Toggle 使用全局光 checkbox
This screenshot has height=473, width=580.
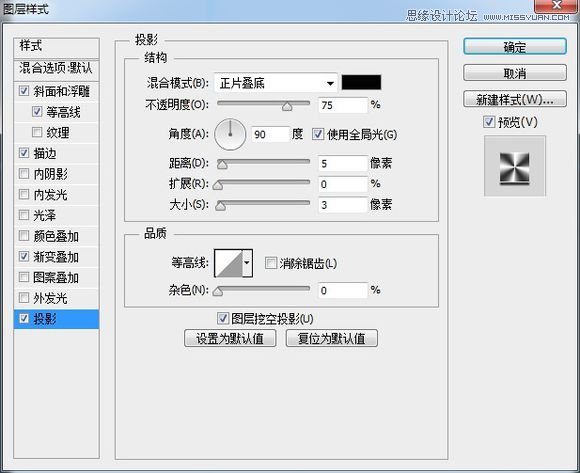pyautogui.click(x=318, y=134)
